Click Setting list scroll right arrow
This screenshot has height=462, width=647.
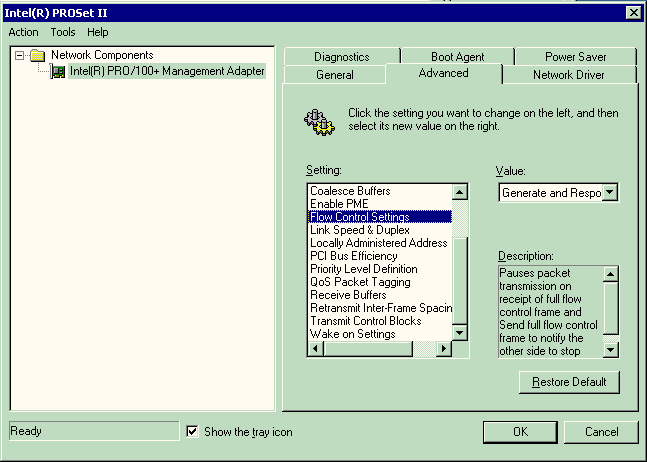[444, 349]
